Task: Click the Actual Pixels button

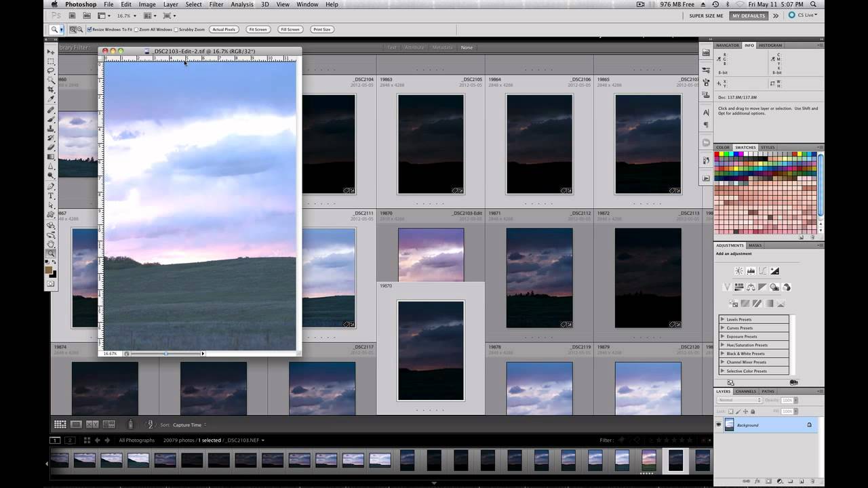Action: pos(223,30)
